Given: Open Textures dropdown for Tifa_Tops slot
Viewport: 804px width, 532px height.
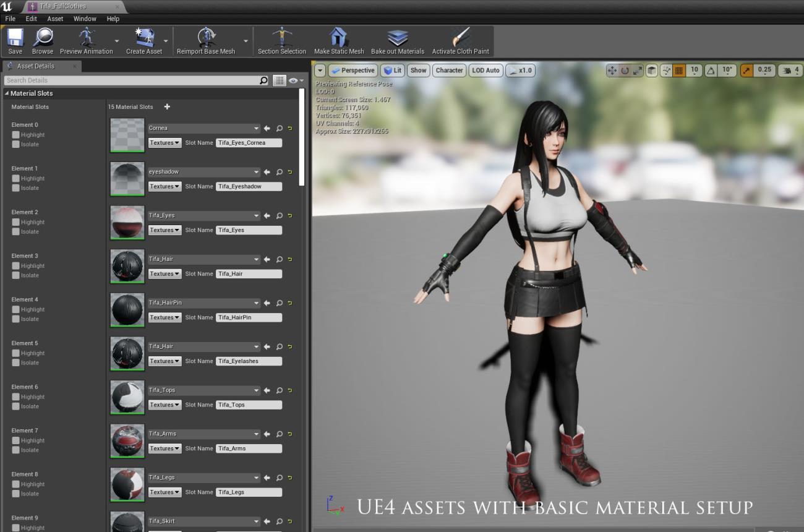Looking at the screenshot, I should 165,405.
